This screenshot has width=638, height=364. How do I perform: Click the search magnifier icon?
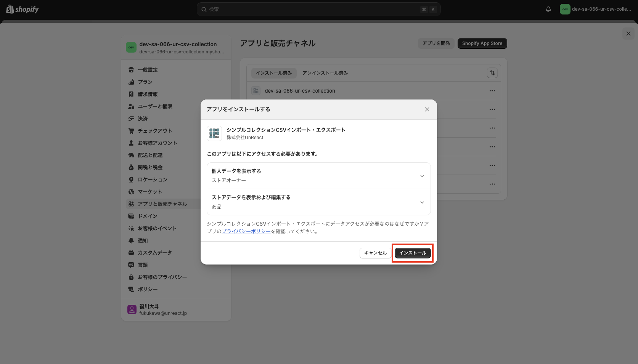[x=204, y=9]
